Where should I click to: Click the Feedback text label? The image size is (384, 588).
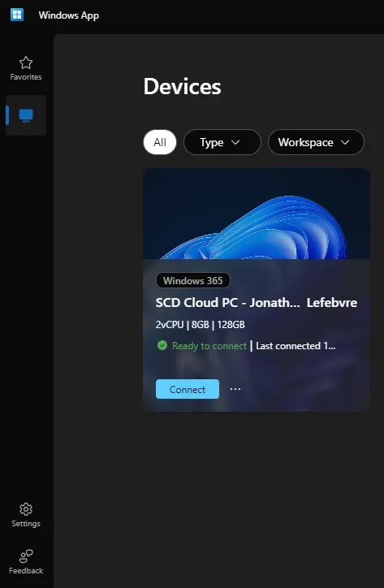(x=26, y=570)
